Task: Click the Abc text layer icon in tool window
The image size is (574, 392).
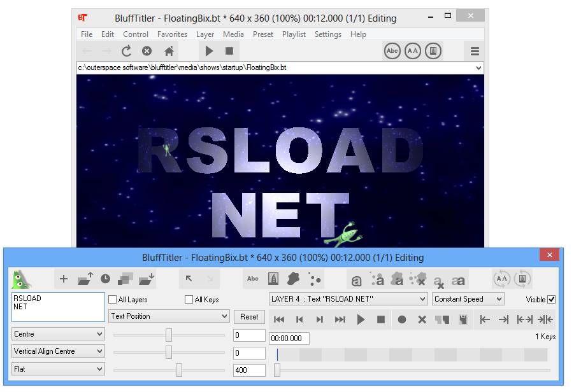Action: point(252,279)
